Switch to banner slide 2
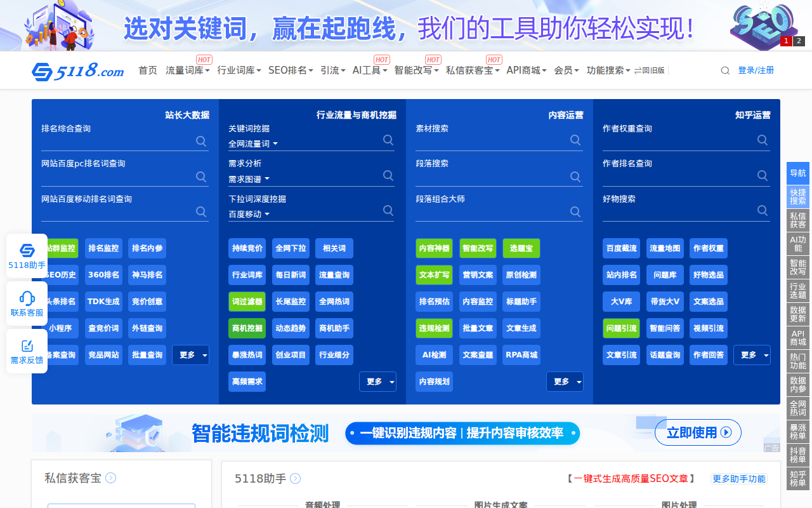The height and width of the screenshot is (508, 812). (799, 41)
